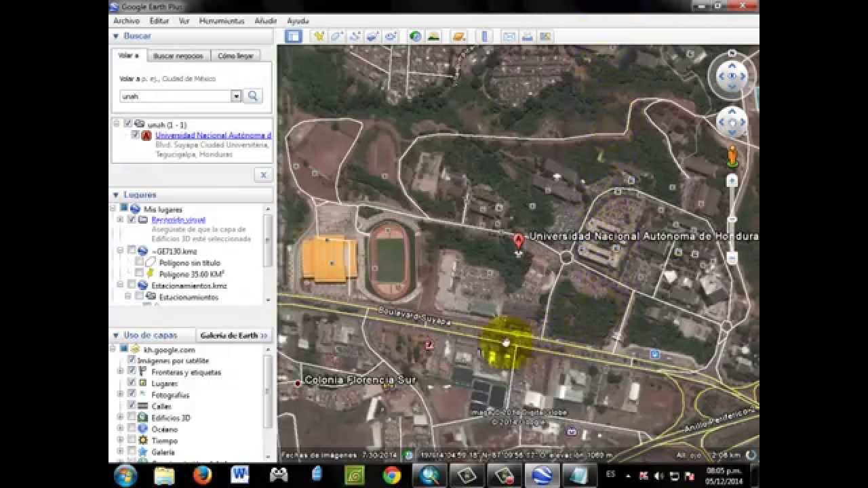Open Firefox from the taskbar
The height and width of the screenshot is (488, 868).
(x=202, y=475)
